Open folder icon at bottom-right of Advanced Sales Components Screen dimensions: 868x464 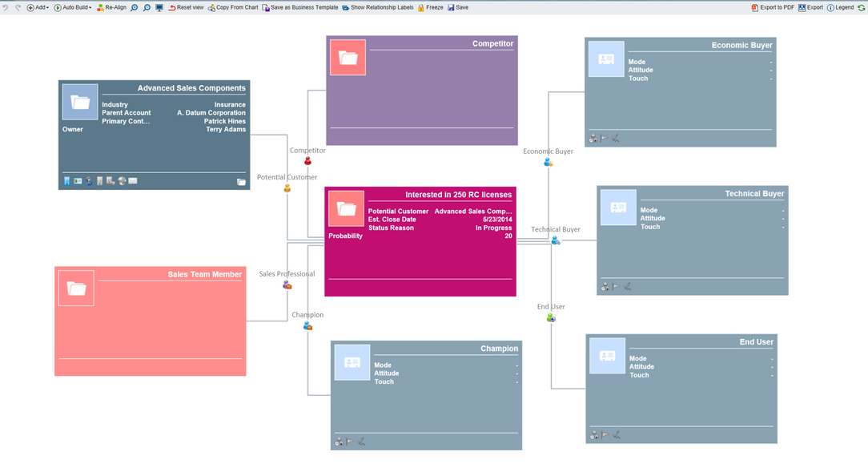(x=241, y=182)
